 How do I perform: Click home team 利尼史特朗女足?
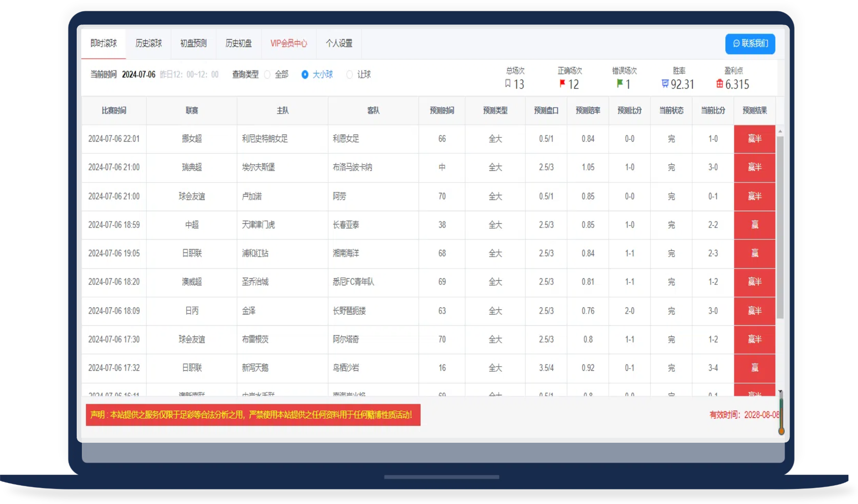point(265,139)
